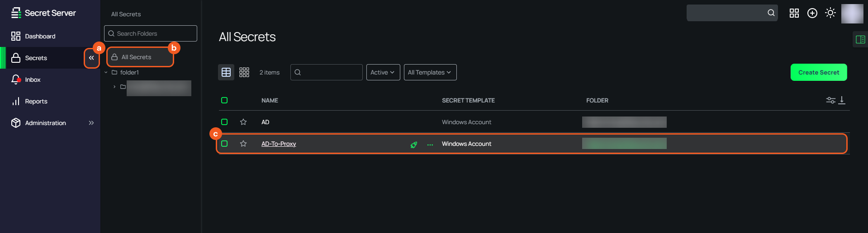Screen dimensions: 868x233
Task: Collapse the folder1 tree node
Action: [106, 72]
